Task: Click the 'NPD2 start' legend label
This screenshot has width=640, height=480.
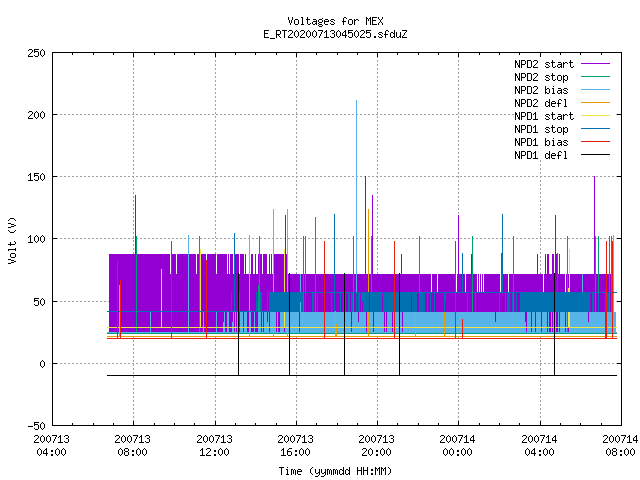Action: point(544,64)
